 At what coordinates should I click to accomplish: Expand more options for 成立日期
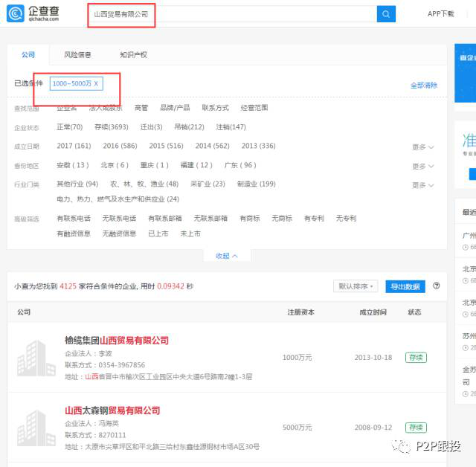(x=423, y=147)
